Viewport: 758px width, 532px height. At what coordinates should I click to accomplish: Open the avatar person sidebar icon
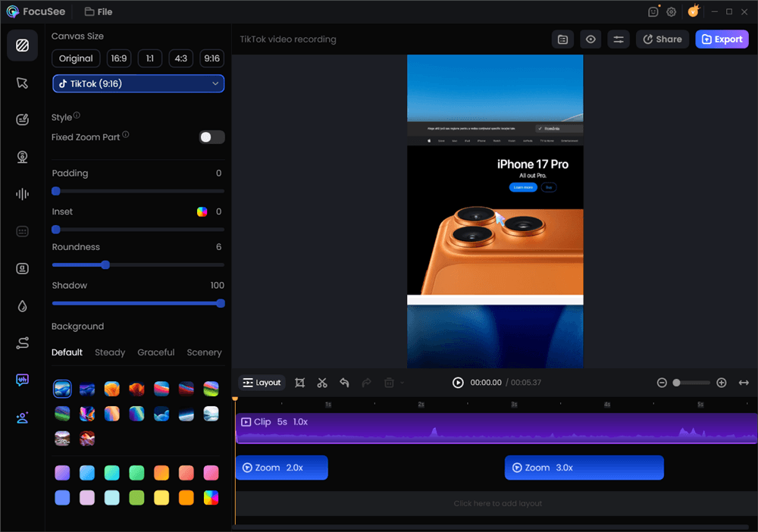22,418
